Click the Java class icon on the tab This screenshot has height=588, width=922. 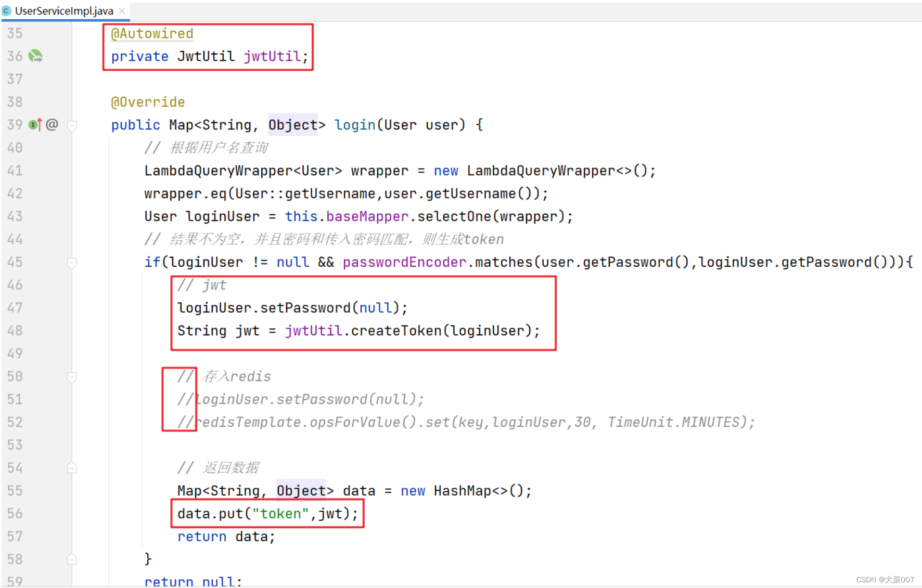(x=7, y=10)
